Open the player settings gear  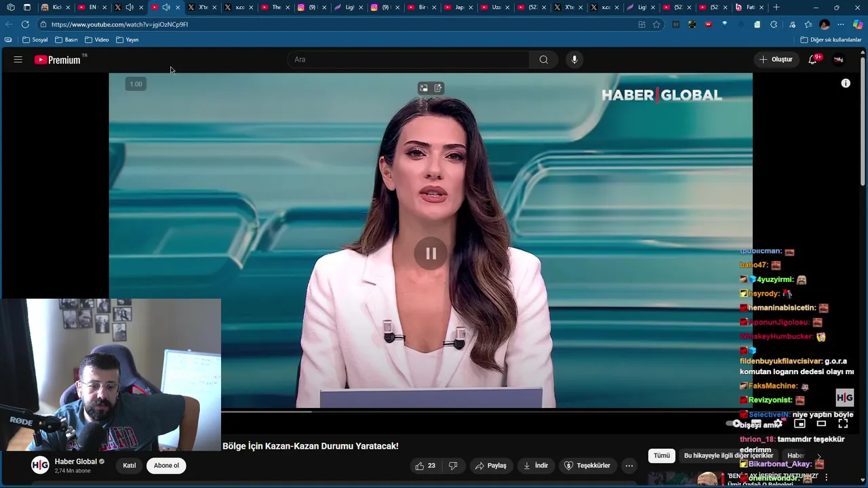[778, 424]
